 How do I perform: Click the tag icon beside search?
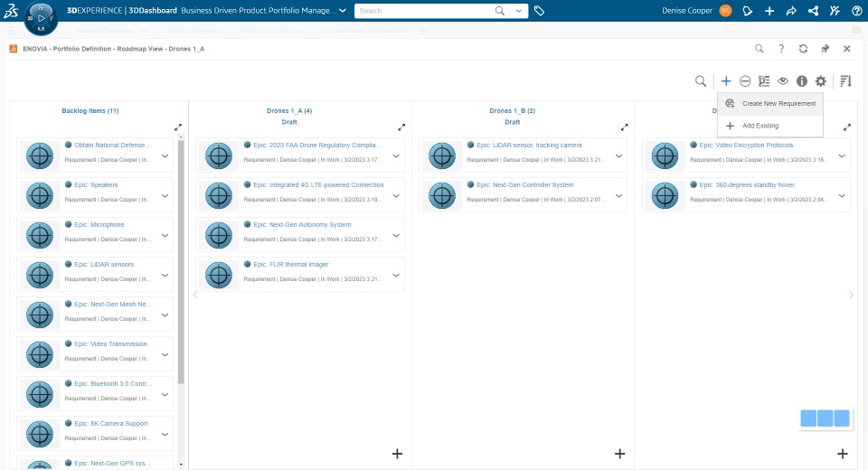point(539,11)
